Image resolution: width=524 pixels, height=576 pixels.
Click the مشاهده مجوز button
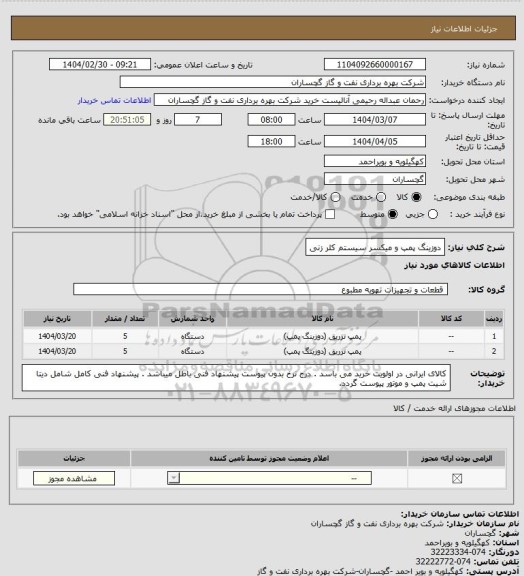click(x=74, y=478)
